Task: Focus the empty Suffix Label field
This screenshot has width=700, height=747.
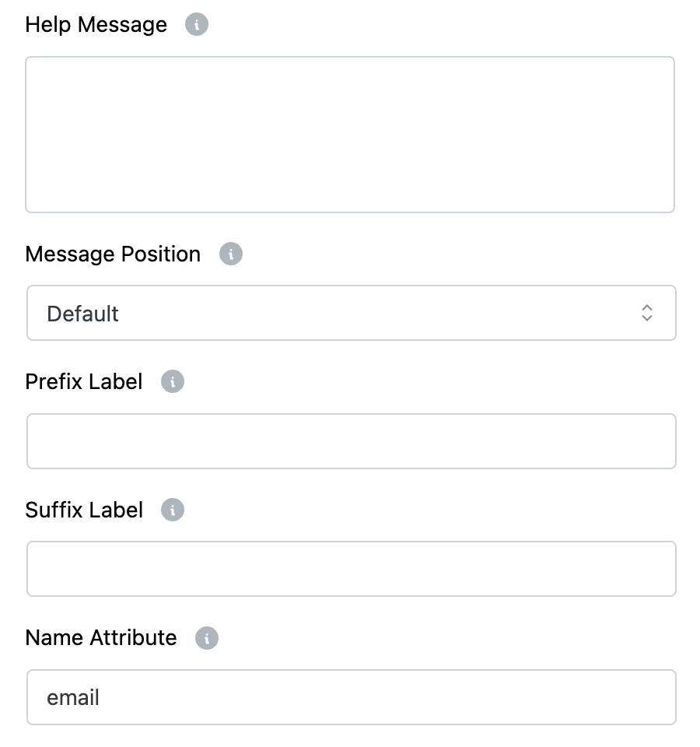Action: click(350, 569)
